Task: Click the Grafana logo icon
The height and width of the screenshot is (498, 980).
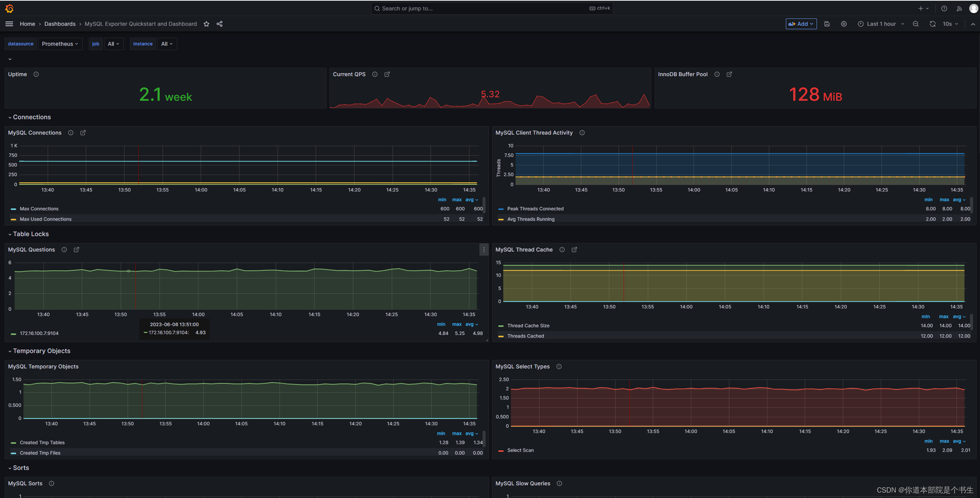Action: pyautogui.click(x=9, y=8)
